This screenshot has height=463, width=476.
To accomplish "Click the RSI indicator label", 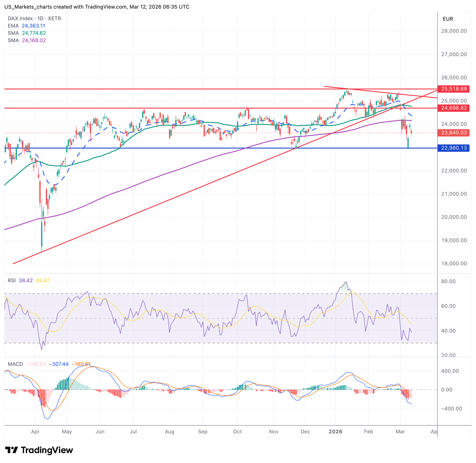I will pos(12,280).
